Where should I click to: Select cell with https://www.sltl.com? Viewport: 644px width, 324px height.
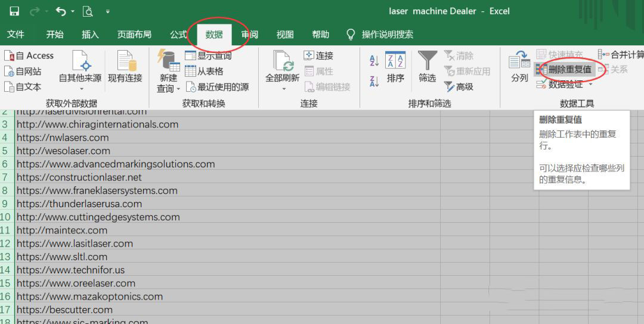coord(228,257)
